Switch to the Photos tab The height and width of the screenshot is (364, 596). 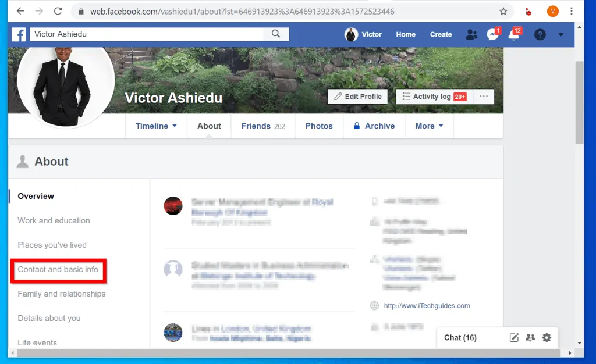(319, 126)
